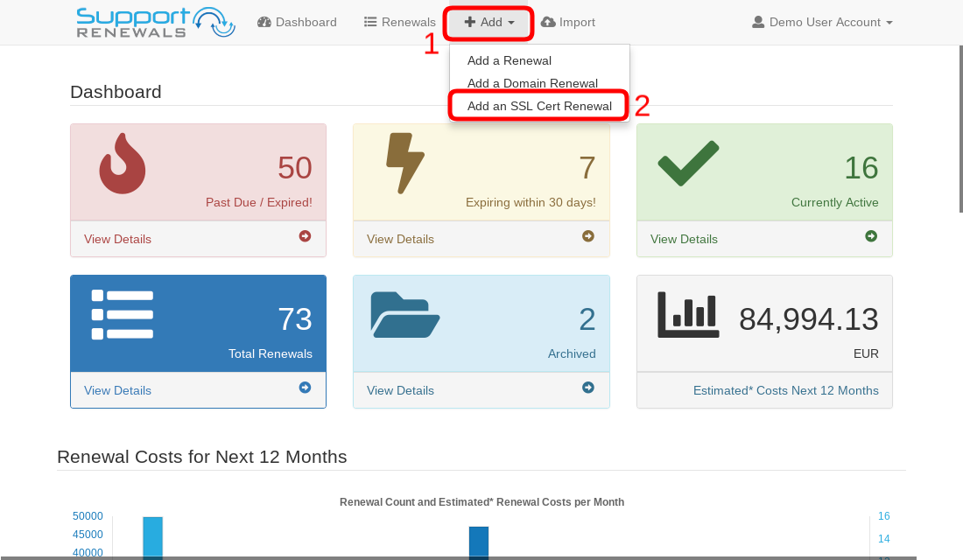963x560 pixels.
Task: Click the 7 expiring count
Action: (x=587, y=168)
